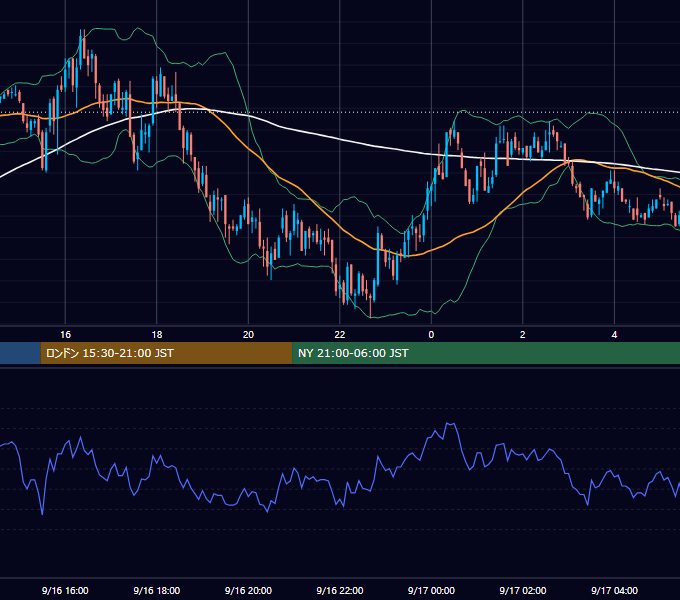Click the blue session bar before ロンドン
The height and width of the screenshot is (600, 680).
coord(20,353)
